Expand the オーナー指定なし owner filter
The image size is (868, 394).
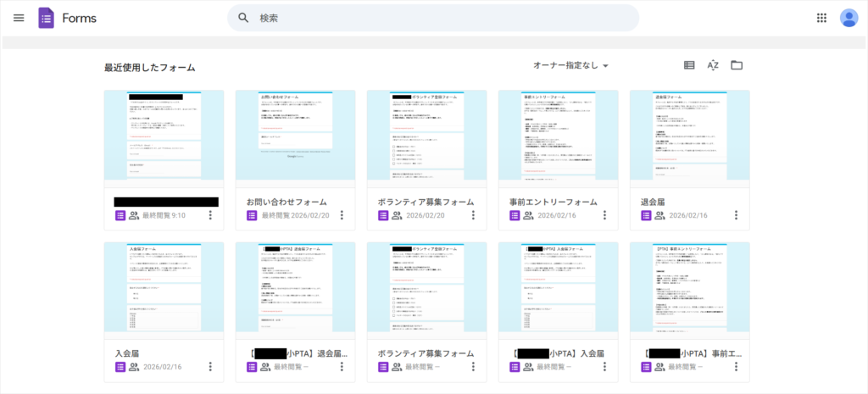tap(570, 65)
